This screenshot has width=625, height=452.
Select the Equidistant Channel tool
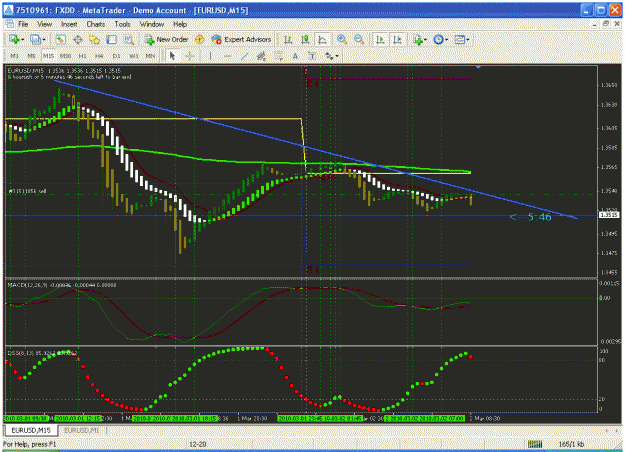pyautogui.click(x=261, y=56)
